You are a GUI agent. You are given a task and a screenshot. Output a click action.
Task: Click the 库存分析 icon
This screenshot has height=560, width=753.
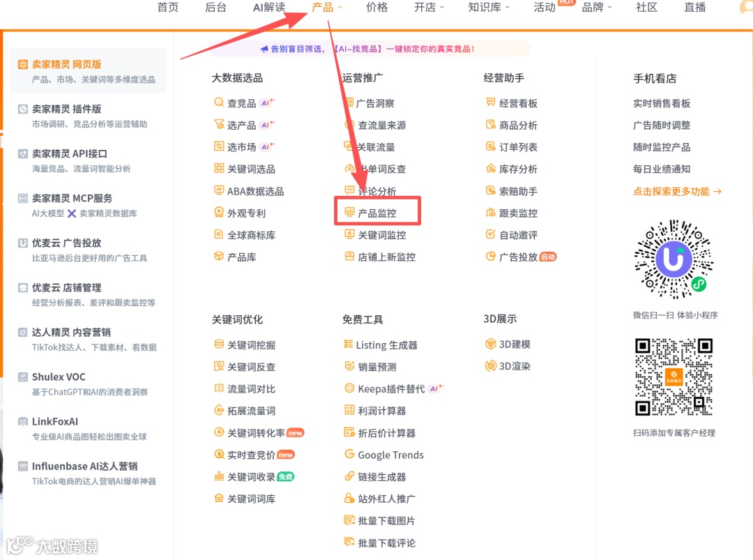pyautogui.click(x=490, y=168)
